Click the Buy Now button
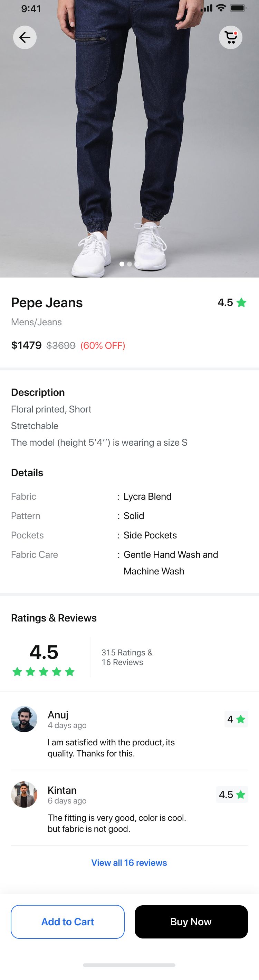 [191, 922]
